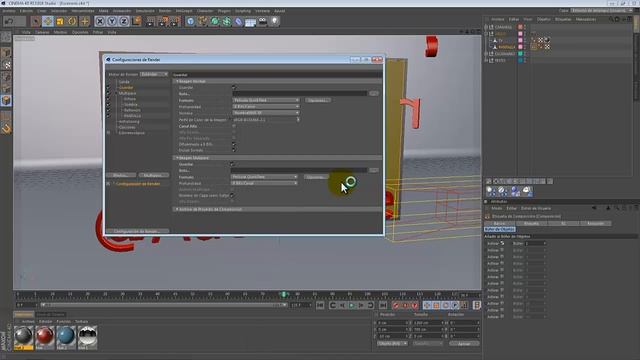Select the Rotate tool

(72, 21)
